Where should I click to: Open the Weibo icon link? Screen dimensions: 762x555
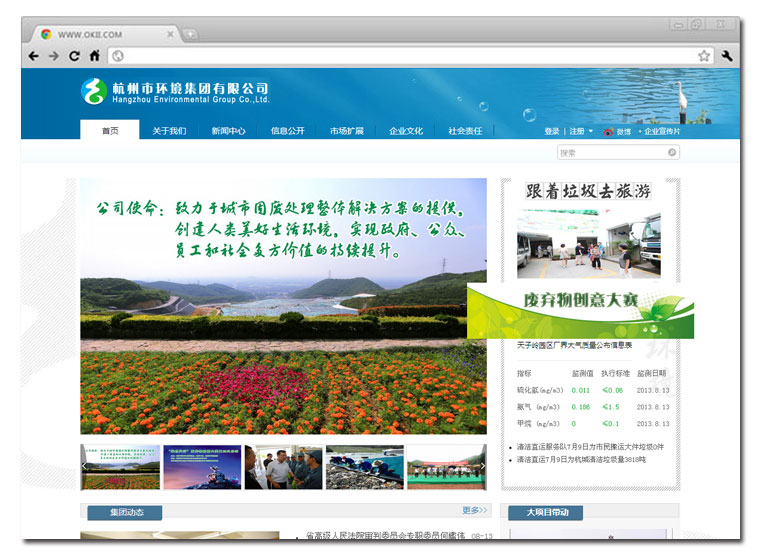(x=608, y=131)
